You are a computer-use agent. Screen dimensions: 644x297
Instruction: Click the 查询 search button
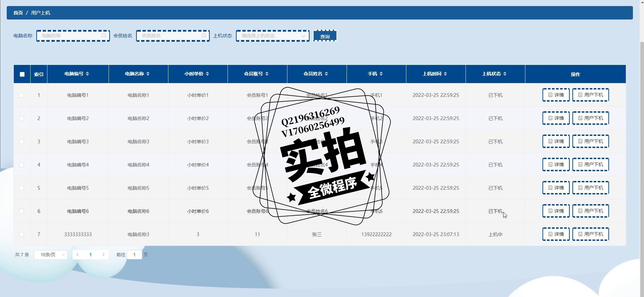[x=325, y=36]
